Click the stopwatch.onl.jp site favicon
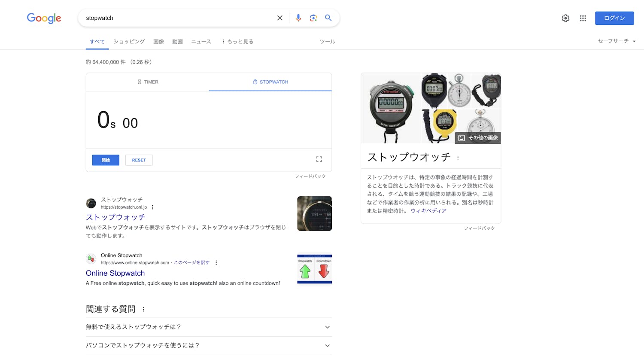644x356 pixels. (91, 203)
